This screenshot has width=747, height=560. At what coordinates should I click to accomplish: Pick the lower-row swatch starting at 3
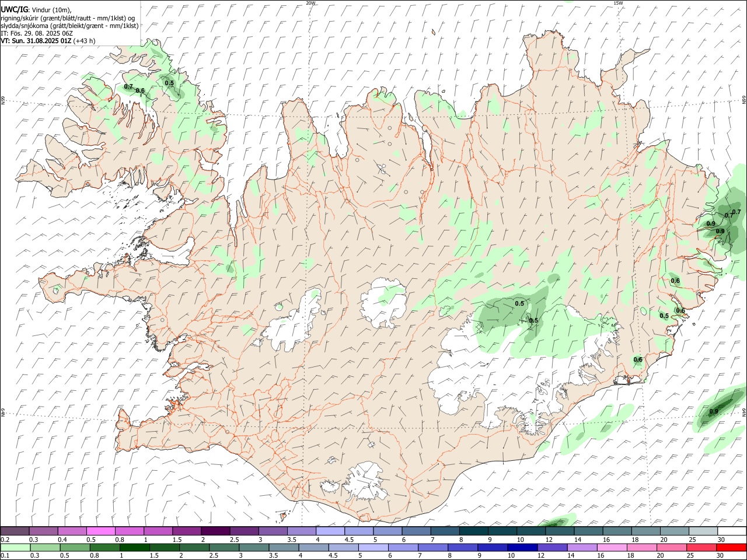254,547
